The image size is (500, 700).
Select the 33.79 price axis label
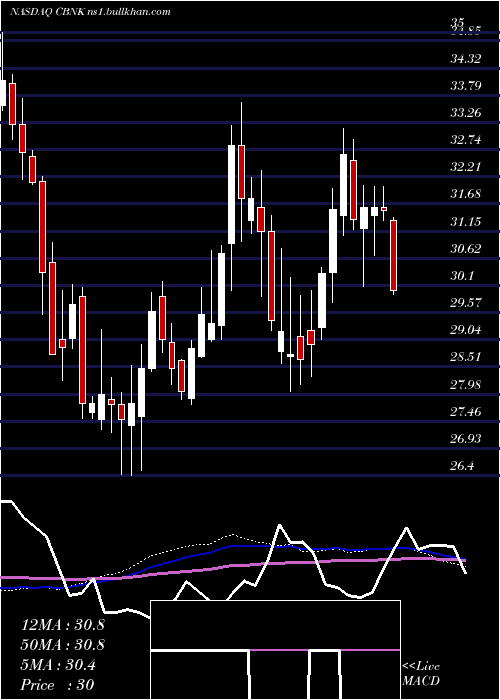point(466,85)
